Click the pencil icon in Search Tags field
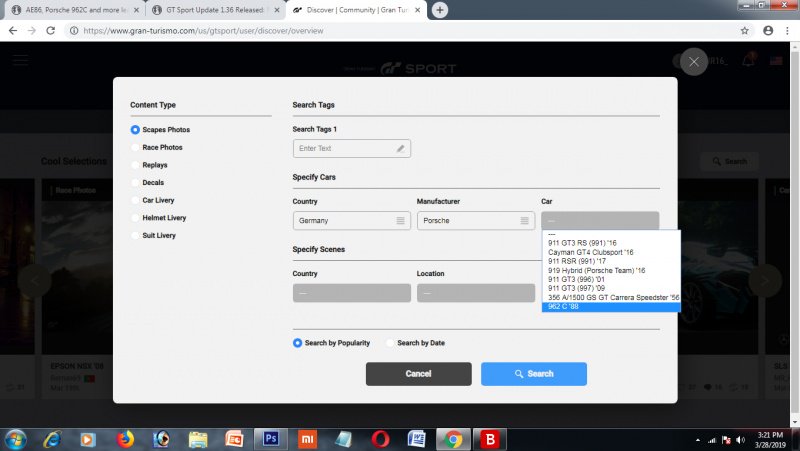This screenshot has height=451, width=800. (401, 148)
